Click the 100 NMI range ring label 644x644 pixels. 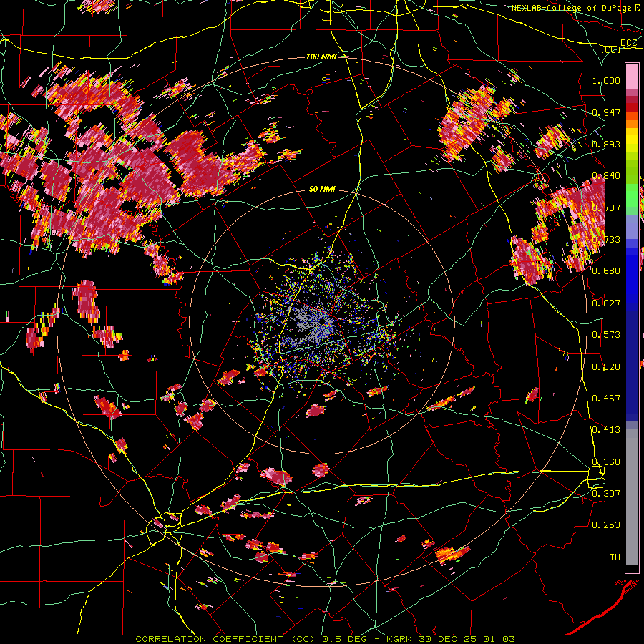[321, 57]
